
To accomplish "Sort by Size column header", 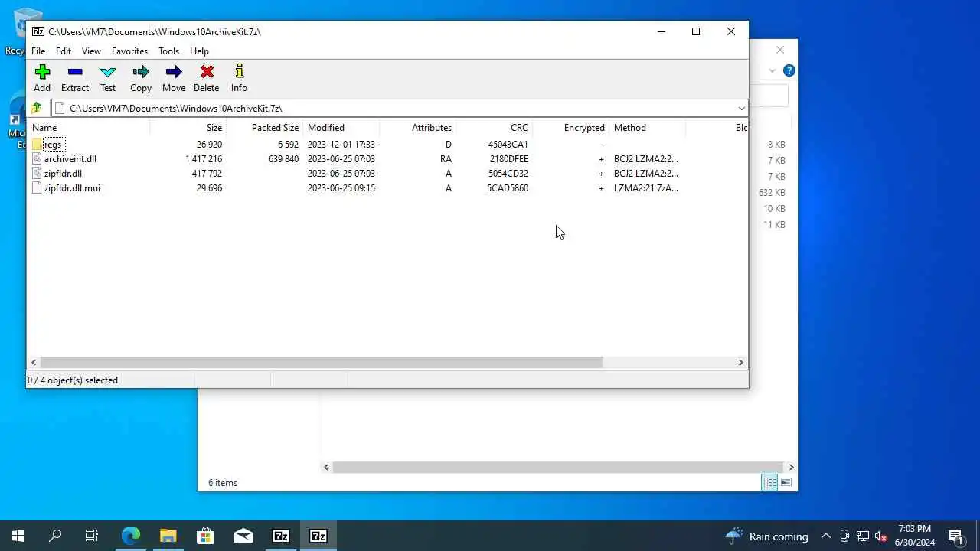I will point(188,128).
